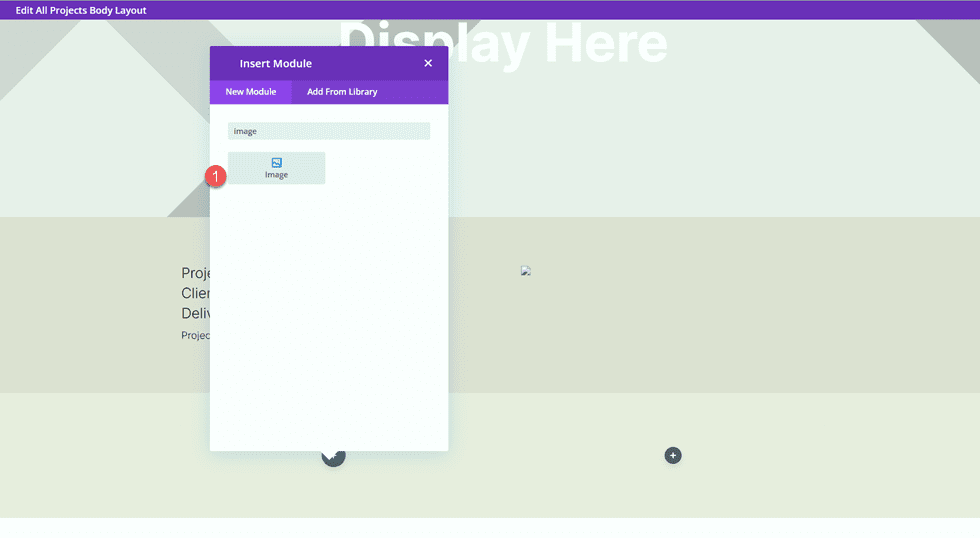Image resolution: width=980 pixels, height=538 pixels.
Task: Click the "Edit All Projects Body Layout" title
Action: tap(81, 10)
